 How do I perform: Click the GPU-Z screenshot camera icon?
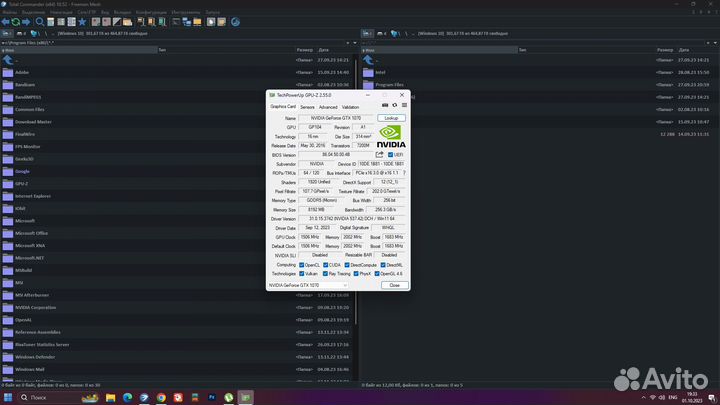click(385, 105)
